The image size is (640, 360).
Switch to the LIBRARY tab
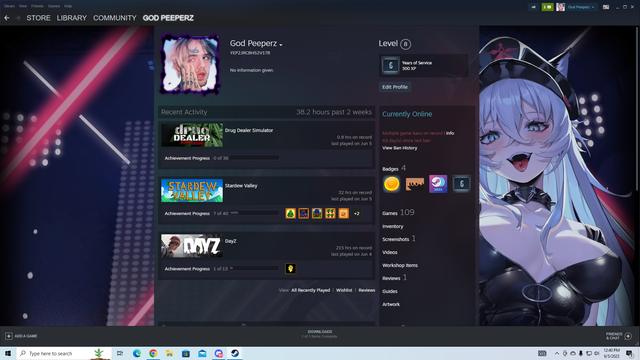click(x=72, y=18)
